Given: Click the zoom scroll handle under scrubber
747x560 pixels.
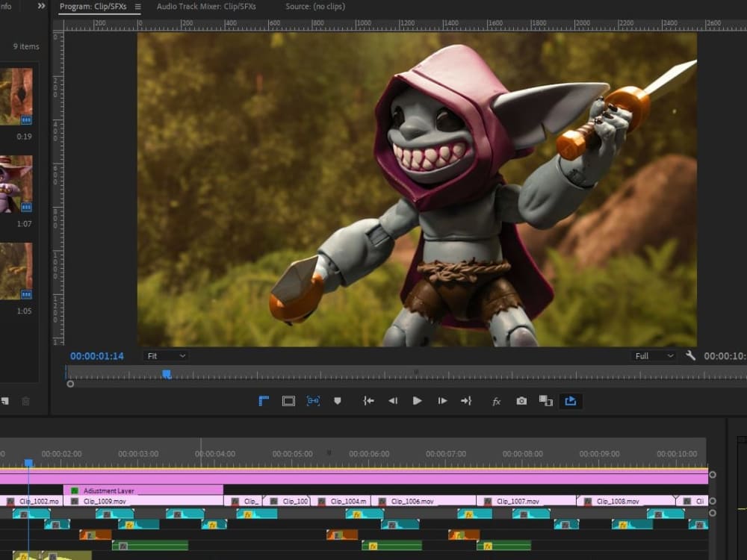Looking at the screenshot, I should (x=70, y=384).
